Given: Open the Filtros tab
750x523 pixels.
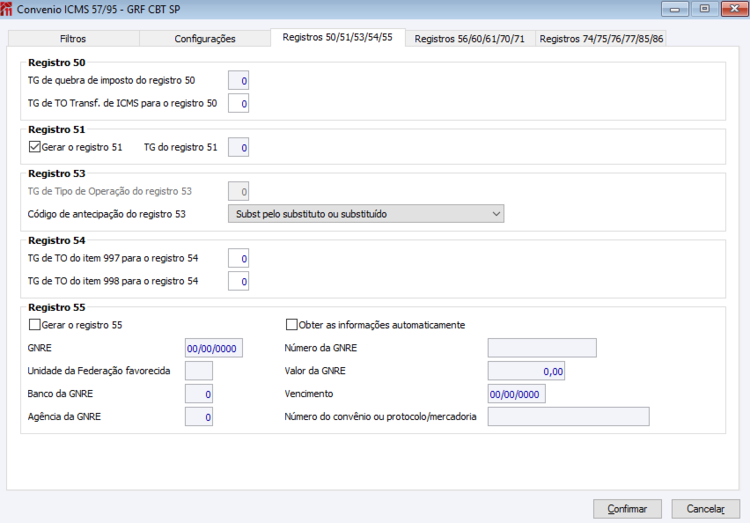Looking at the screenshot, I should (x=73, y=39).
